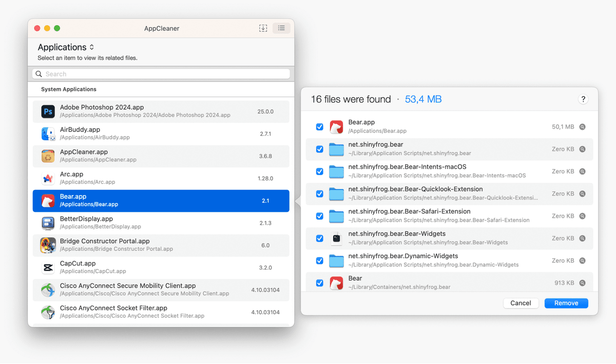Click the Cisco AnyConnect Secure Mobility Client icon
The width and height of the screenshot is (616, 364).
pos(48,290)
